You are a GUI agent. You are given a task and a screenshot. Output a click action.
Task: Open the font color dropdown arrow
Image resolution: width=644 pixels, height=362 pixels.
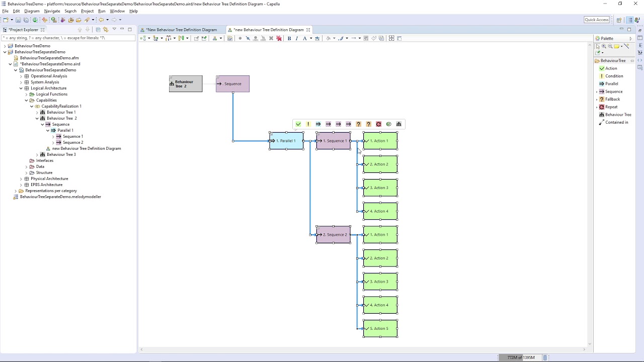point(311,38)
